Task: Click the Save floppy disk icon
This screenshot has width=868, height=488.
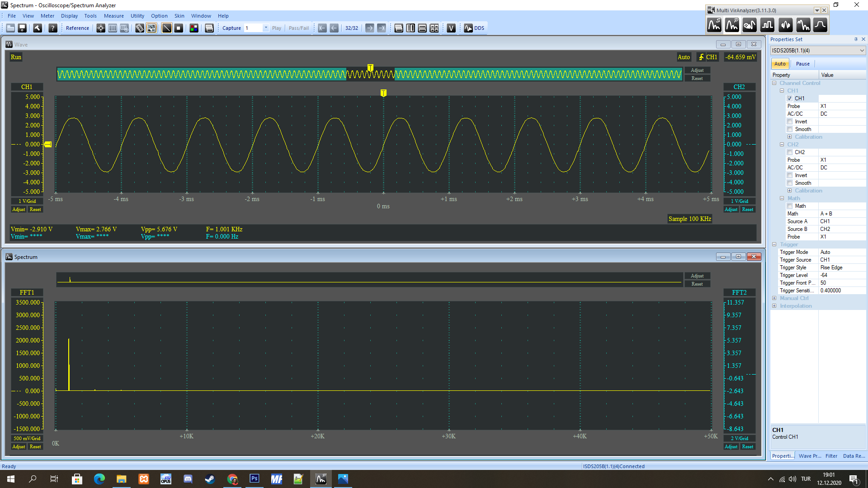Action: pyautogui.click(x=22, y=28)
